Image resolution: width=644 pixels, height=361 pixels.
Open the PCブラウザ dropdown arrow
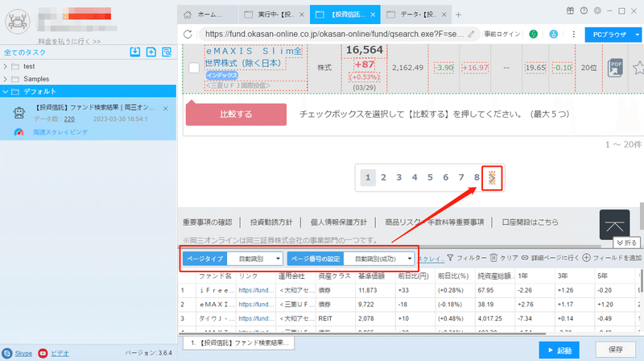click(637, 35)
